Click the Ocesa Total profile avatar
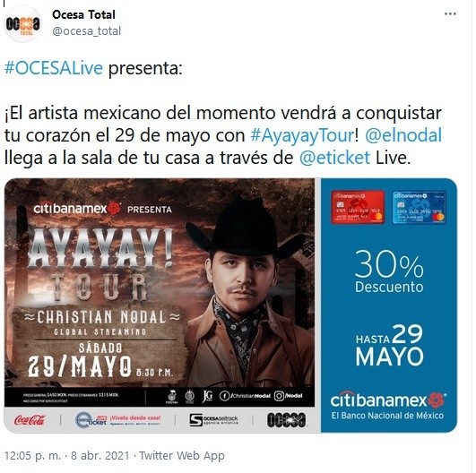Screen dimensions: 476x473 click(x=22, y=23)
